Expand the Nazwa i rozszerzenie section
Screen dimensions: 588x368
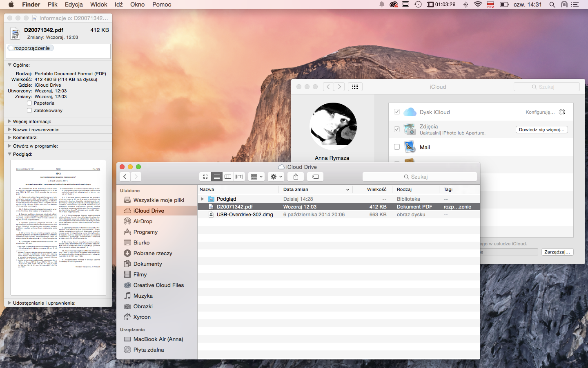[x=9, y=130]
